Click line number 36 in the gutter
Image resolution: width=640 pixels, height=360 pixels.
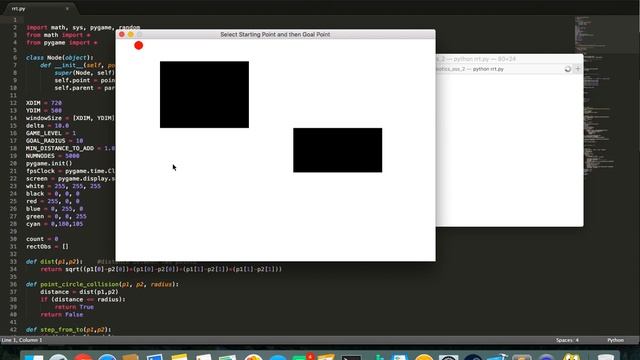click(13, 284)
